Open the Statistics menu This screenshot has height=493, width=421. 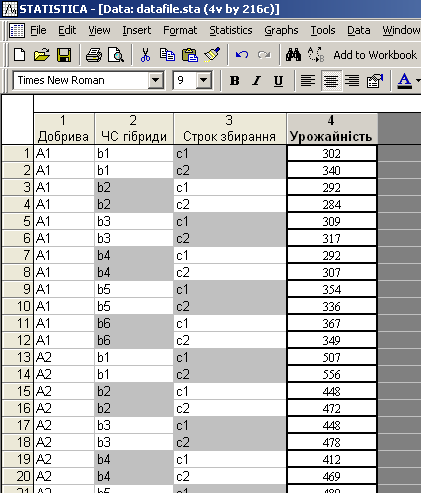(231, 30)
